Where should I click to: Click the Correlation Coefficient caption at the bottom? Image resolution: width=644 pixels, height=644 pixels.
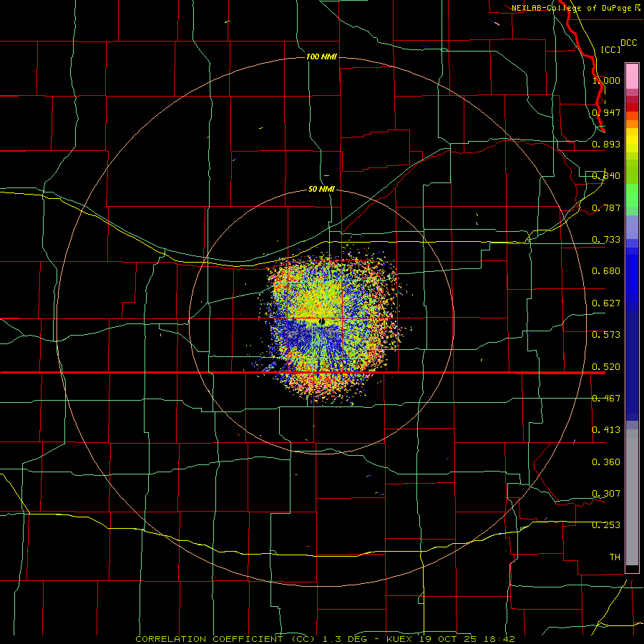point(225,639)
